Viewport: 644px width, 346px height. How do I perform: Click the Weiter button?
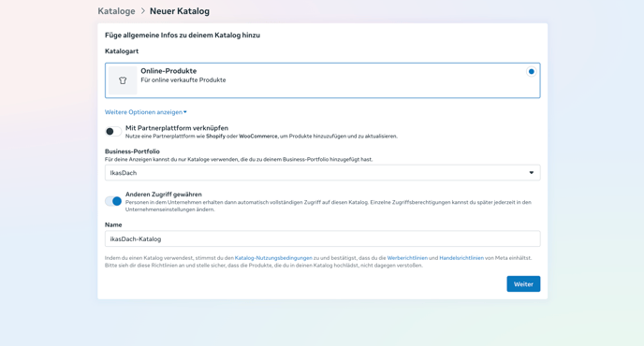[x=523, y=284]
